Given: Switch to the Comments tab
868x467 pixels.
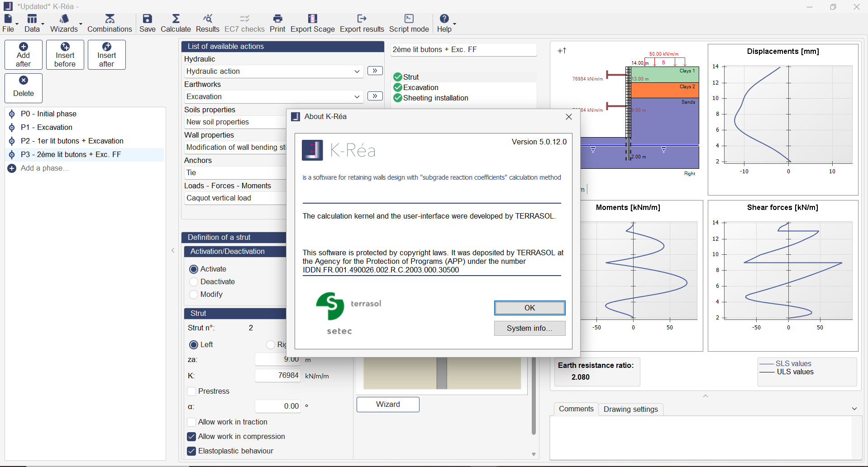Looking at the screenshot, I should tap(576, 409).
